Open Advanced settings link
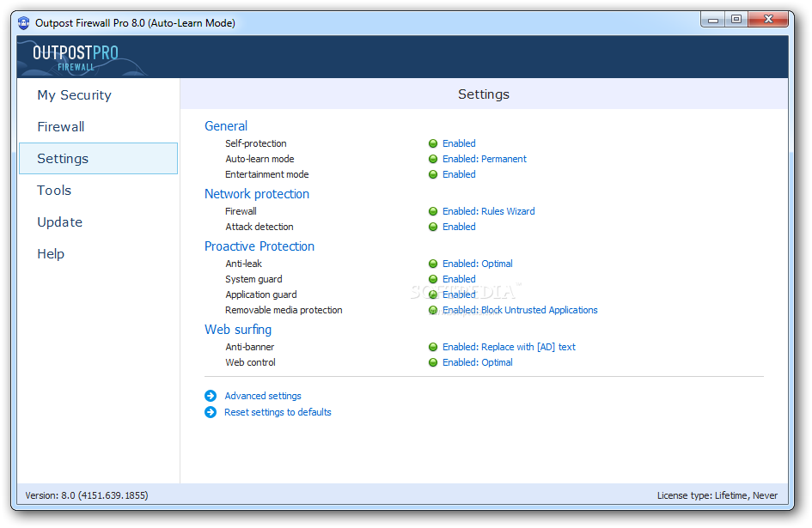Viewport: 812px width, 528px height. (x=263, y=396)
